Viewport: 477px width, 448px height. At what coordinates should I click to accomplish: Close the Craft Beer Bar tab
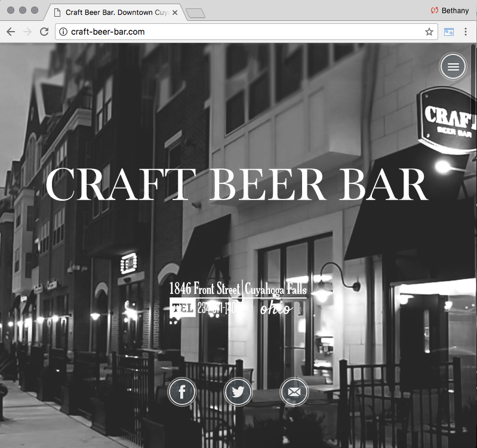(x=175, y=13)
